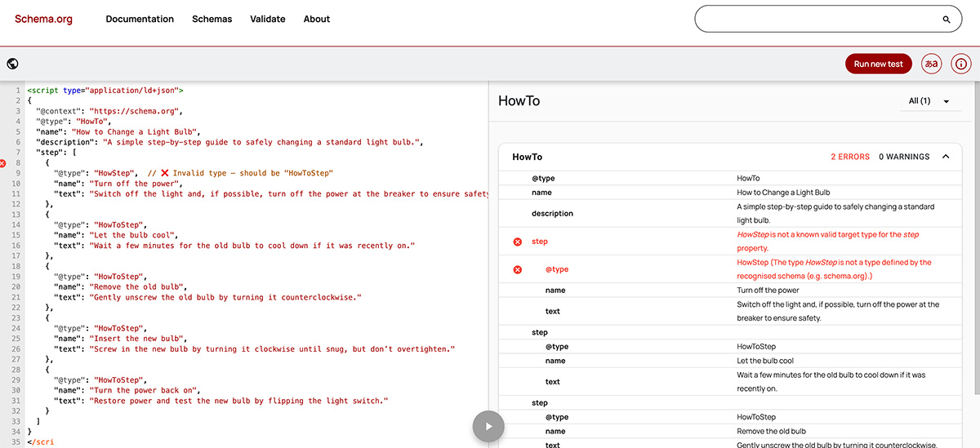Open the All (1) filter dropdown
Image resolution: width=980 pixels, height=448 pixels.
(x=929, y=101)
